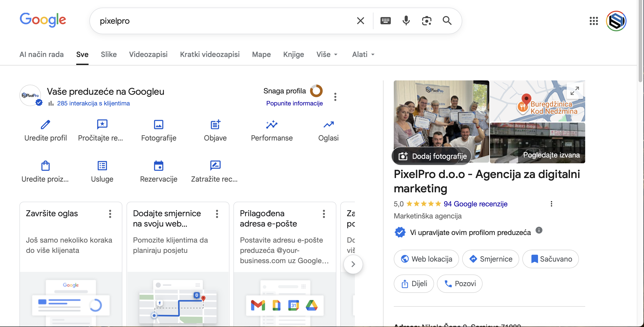The height and width of the screenshot is (327, 644).
Task: Select the Sve tab
Action: (82, 54)
